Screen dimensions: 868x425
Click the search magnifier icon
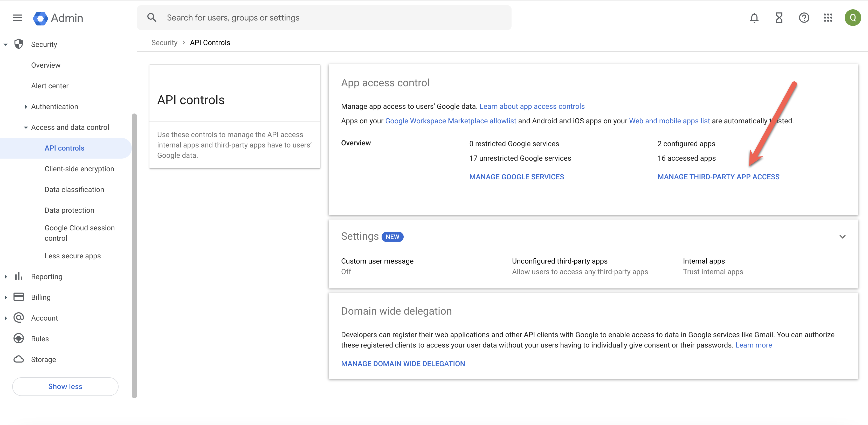point(152,18)
